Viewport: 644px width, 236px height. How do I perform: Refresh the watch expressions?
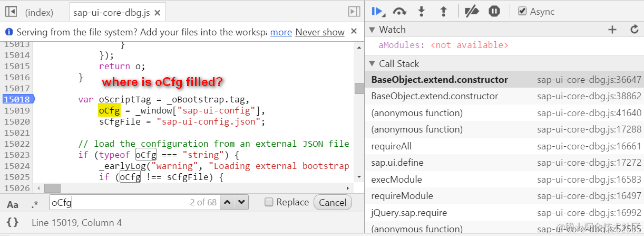(x=635, y=30)
